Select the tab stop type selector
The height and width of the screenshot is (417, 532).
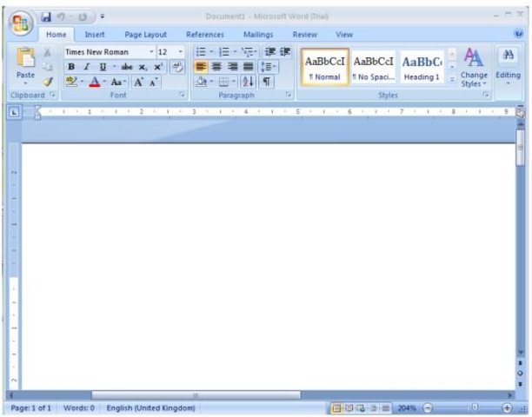pos(14,112)
